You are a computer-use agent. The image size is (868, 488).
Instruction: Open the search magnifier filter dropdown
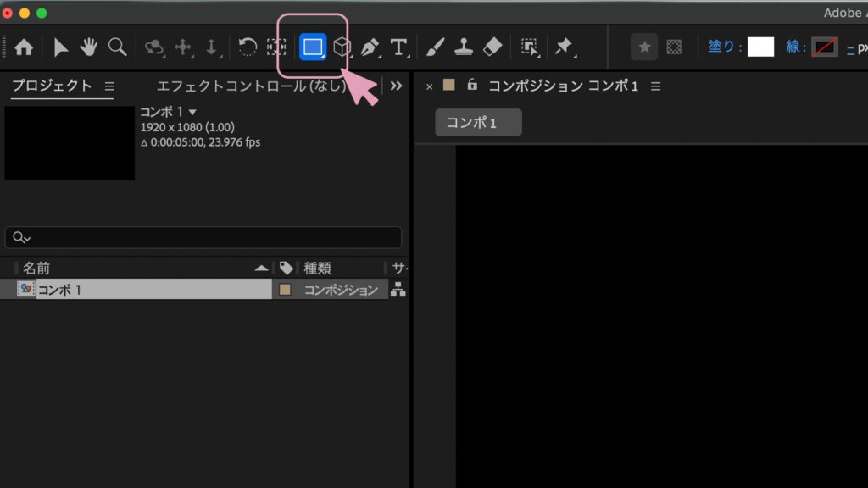click(x=21, y=237)
